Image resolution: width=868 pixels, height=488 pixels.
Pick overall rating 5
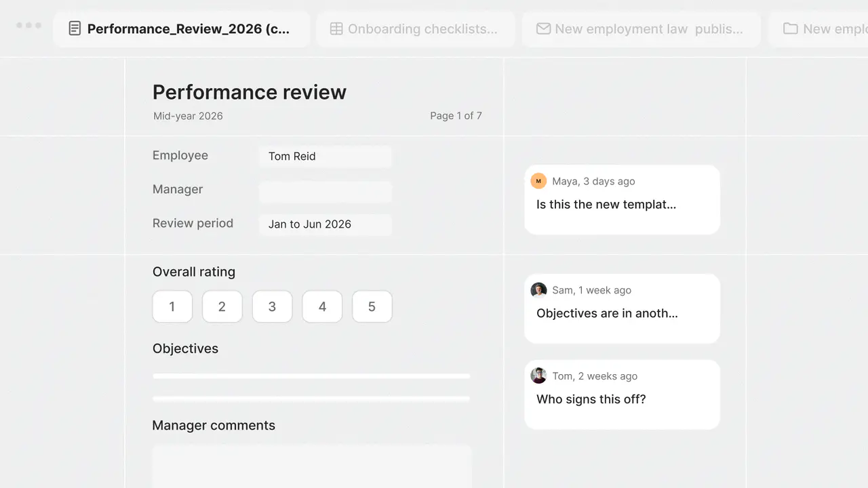coord(372,306)
